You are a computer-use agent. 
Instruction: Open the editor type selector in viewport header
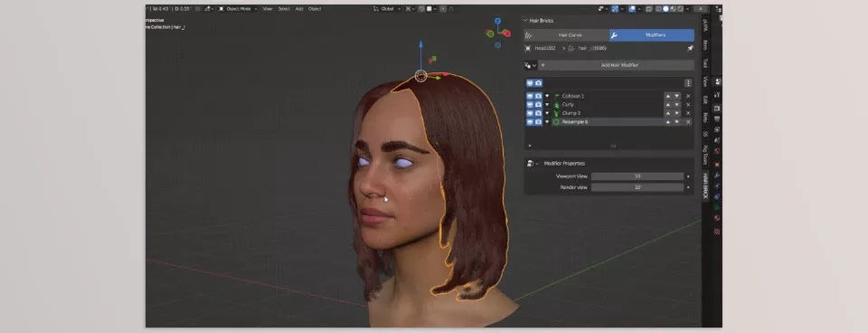click(209, 9)
